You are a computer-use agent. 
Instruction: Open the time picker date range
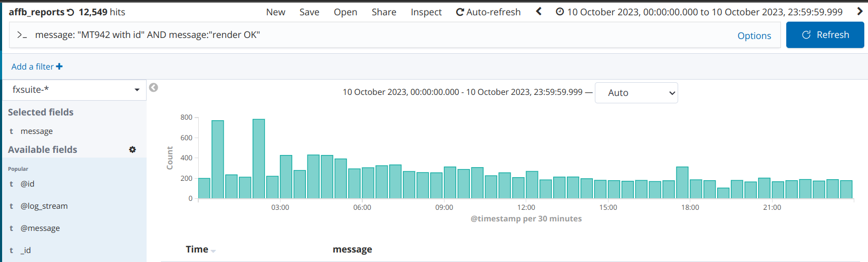tap(699, 12)
